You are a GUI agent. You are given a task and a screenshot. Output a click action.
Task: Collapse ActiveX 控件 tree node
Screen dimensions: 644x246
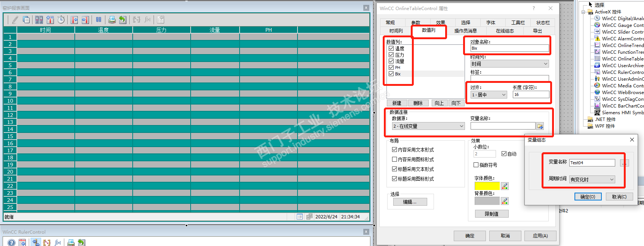583,12
